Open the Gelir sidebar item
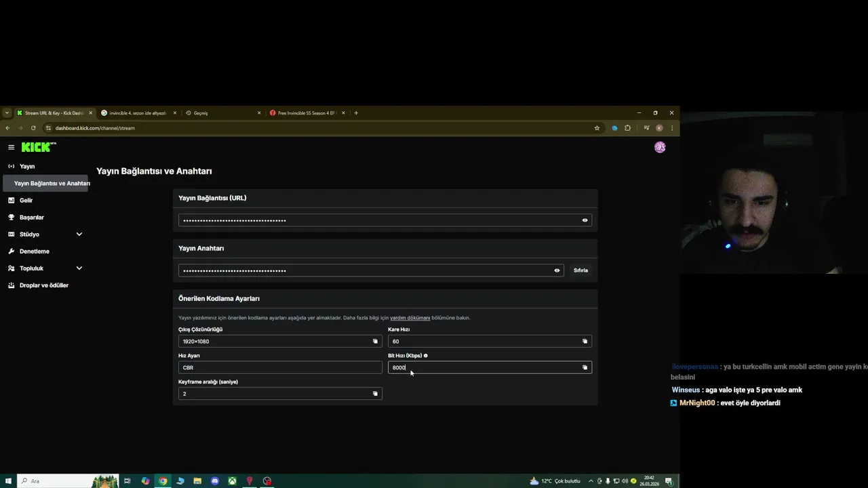This screenshot has width=868, height=488. click(x=26, y=201)
